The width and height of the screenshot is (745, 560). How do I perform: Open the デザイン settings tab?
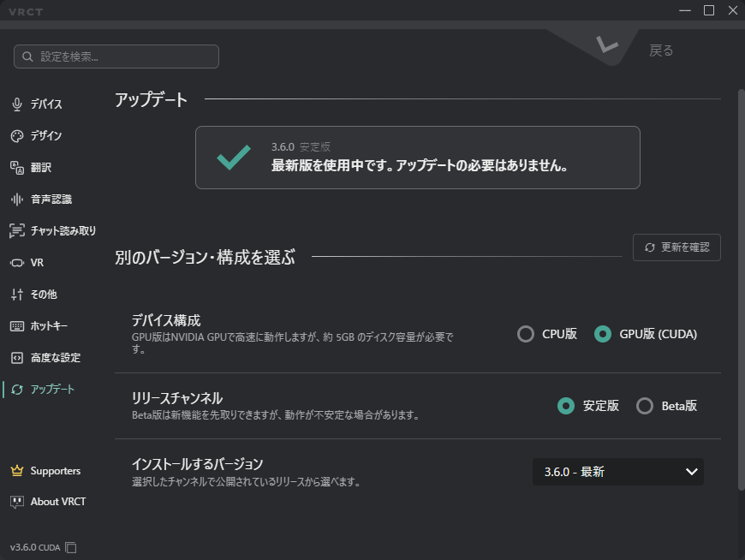pos(46,136)
